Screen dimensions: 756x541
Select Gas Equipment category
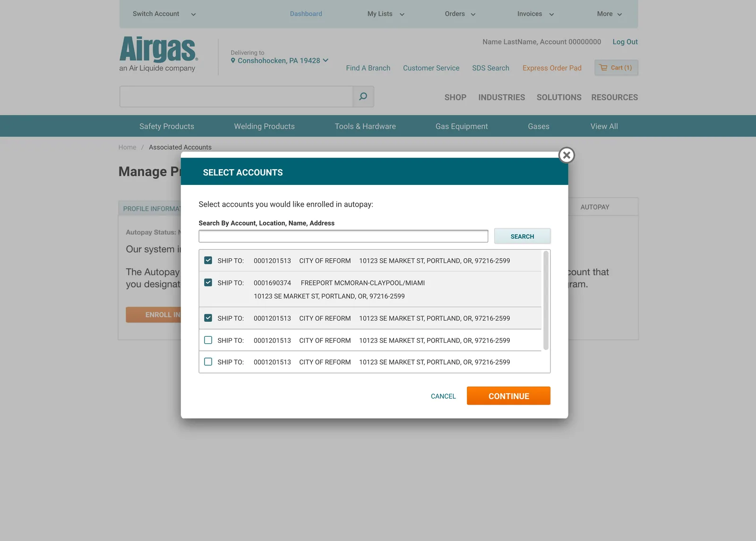coord(462,126)
